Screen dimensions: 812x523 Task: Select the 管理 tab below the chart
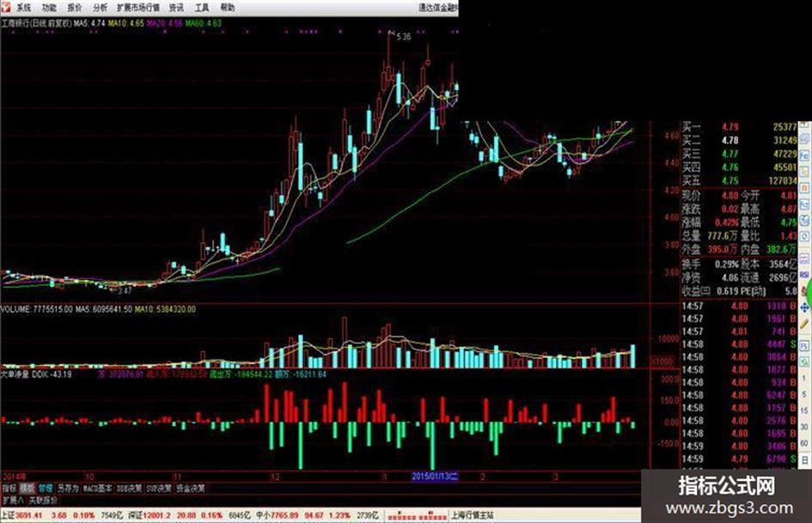(x=45, y=488)
